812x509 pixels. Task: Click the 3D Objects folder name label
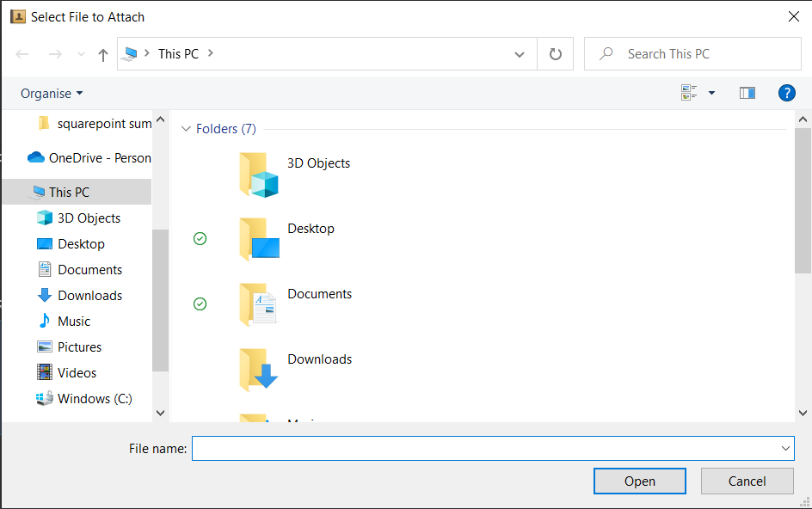pyautogui.click(x=318, y=163)
